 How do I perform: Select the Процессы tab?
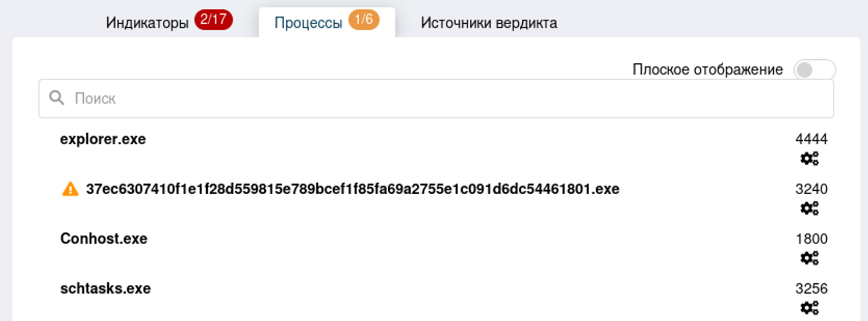309,23
